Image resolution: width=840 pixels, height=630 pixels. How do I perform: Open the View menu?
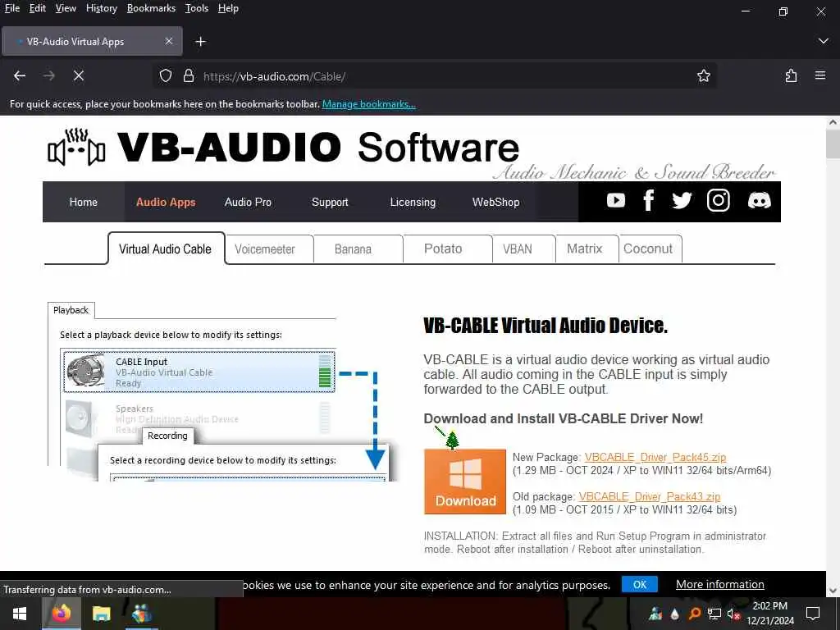click(66, 8)
